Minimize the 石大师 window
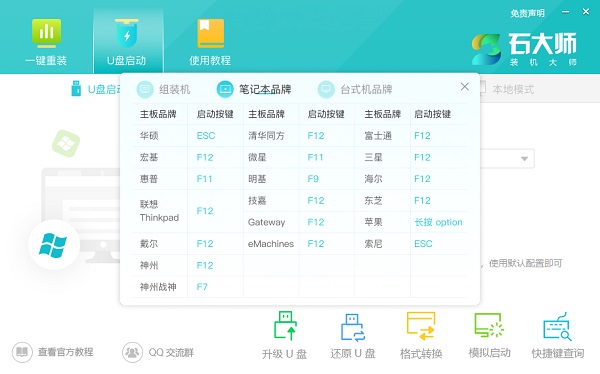This screenshot has width=600, height=374. pyautogui.click(x=566, y=12)
